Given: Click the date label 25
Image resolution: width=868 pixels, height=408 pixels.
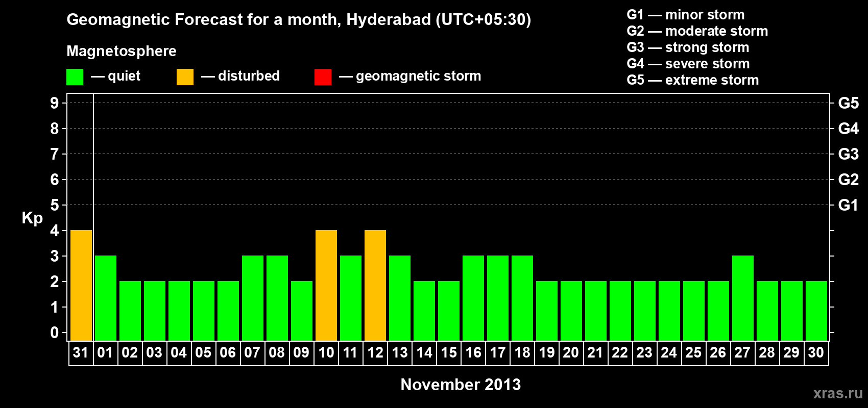Looking at the screenshot, I should (x=693, y=352).
